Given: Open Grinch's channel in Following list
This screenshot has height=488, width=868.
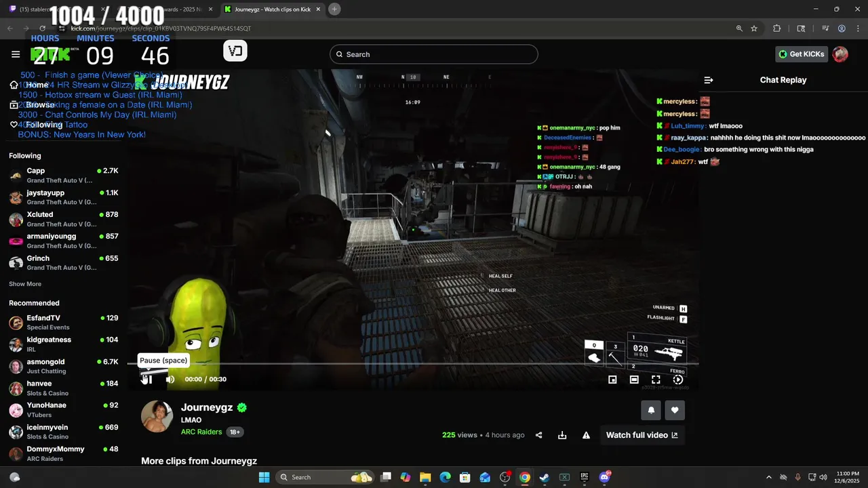Looking at the screenshot, I should [x=64, y=262].
